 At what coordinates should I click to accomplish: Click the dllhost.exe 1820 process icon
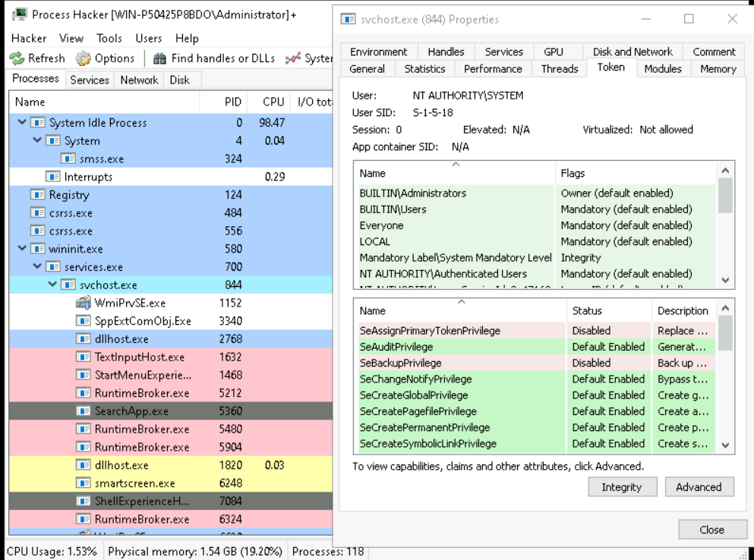coord(84,465)
